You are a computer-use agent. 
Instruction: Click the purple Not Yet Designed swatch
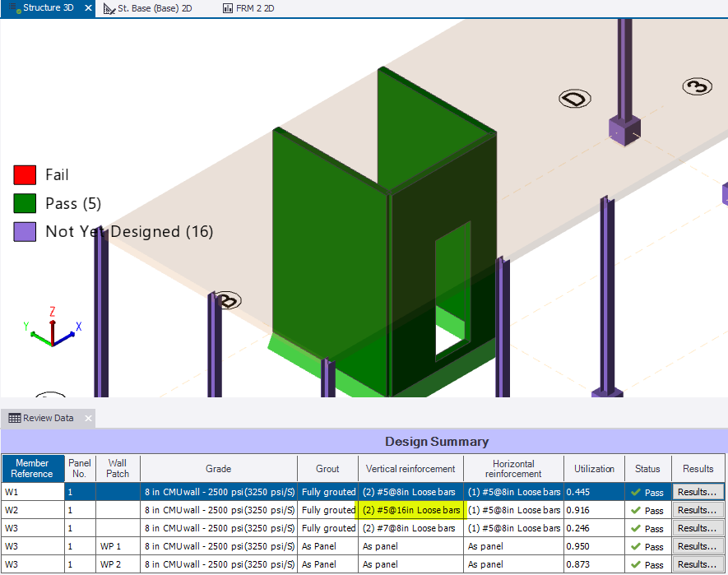point(25,232)
